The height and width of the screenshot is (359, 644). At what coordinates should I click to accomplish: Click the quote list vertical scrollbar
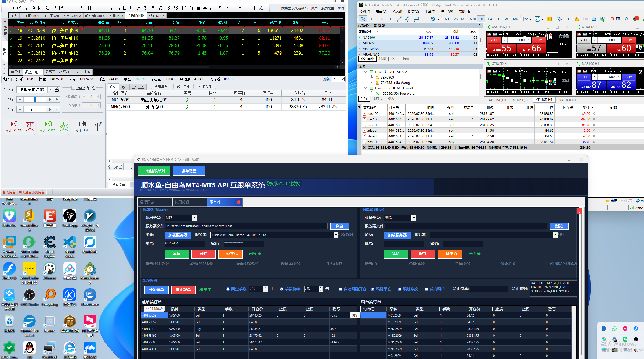click(x=342, y=45)
